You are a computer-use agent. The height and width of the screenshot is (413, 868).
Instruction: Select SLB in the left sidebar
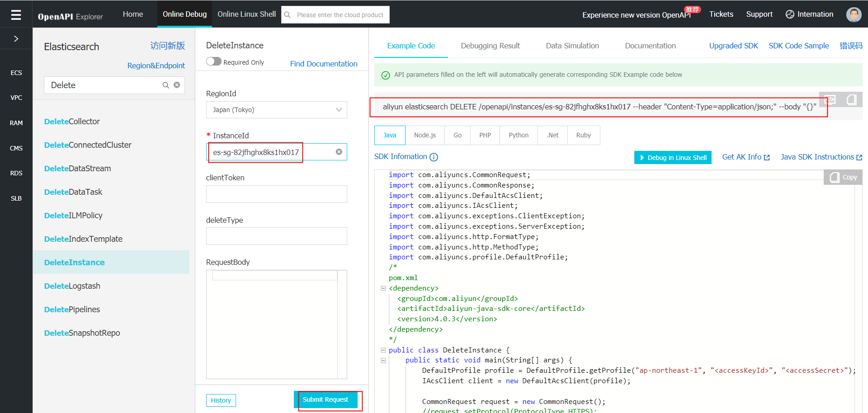click(x=16, y=198)
